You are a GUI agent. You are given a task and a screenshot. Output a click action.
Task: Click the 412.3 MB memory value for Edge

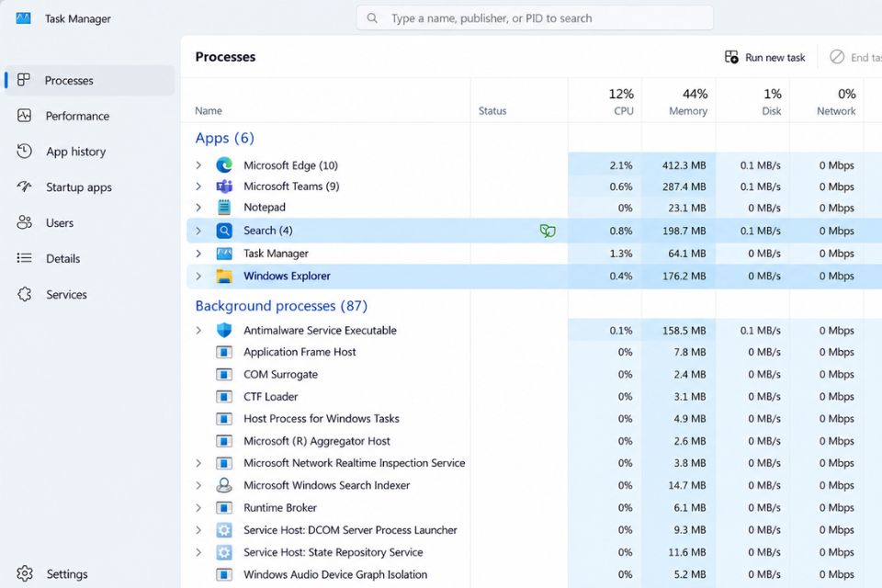(684, 165)
